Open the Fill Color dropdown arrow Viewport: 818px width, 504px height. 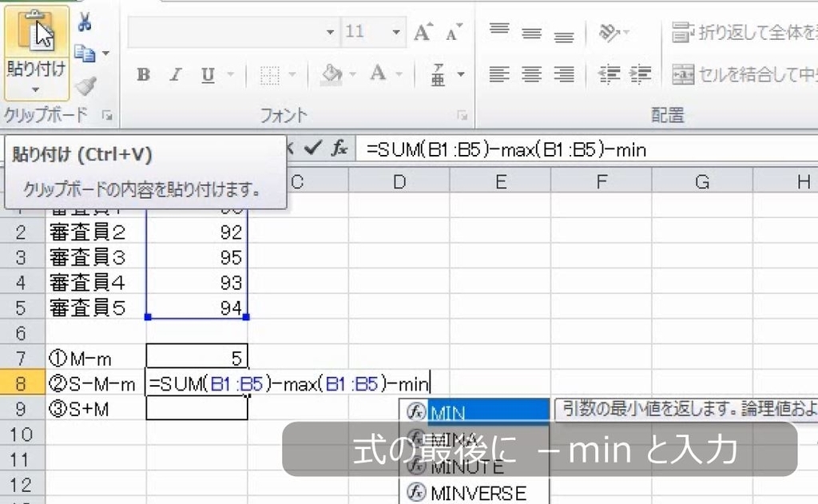[x=352, y=74]
